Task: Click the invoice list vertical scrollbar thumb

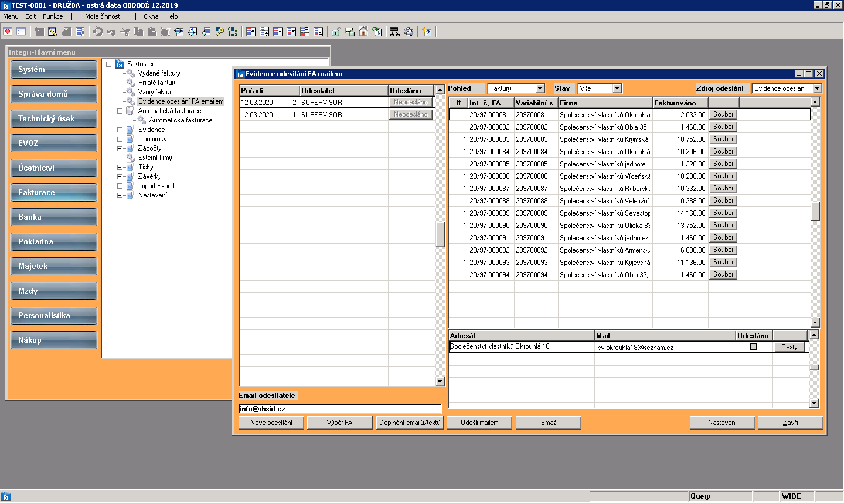Action: pyautogui.click(x=815, y=212)
